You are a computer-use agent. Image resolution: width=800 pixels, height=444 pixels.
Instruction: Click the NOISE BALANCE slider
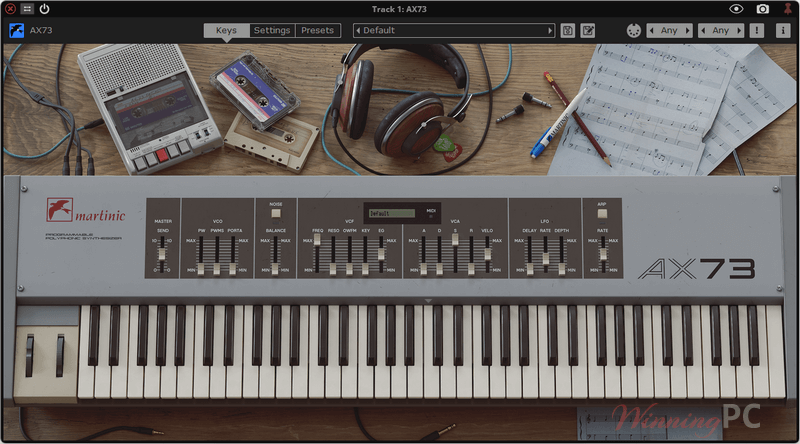click(275, 255)
